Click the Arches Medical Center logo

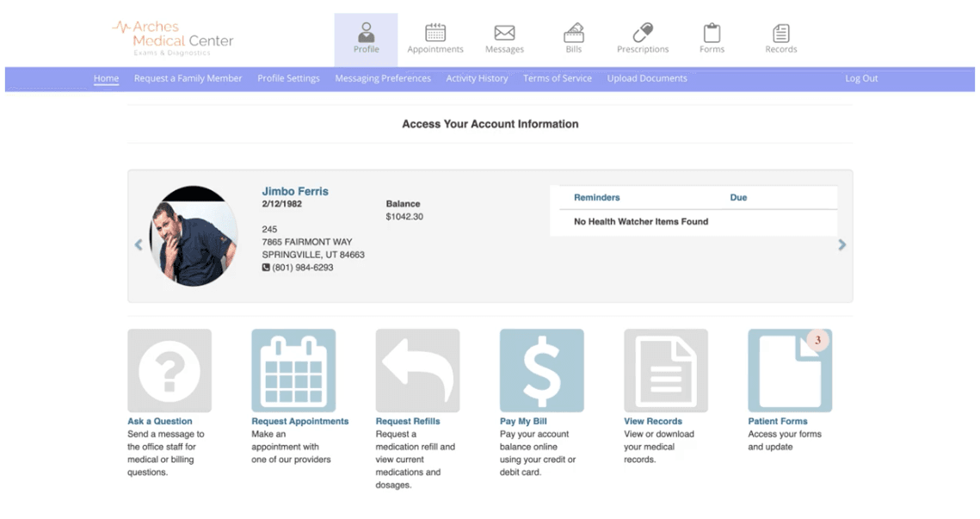coord(173,37)
